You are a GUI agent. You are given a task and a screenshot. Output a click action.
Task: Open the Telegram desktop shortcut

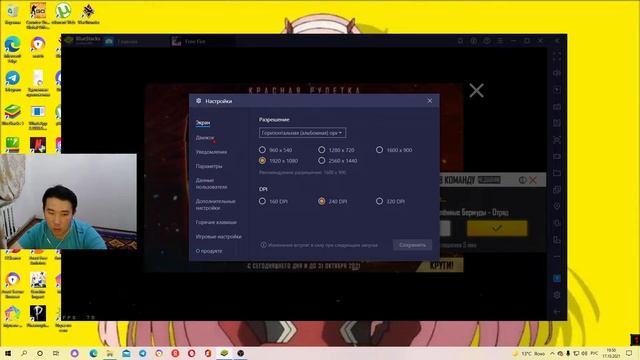(x=13, y=81)
